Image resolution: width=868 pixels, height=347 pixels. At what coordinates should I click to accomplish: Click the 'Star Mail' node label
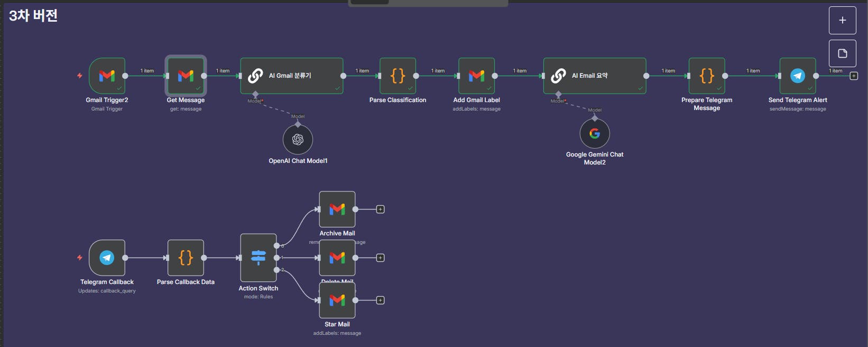click(x=337, y=324)
